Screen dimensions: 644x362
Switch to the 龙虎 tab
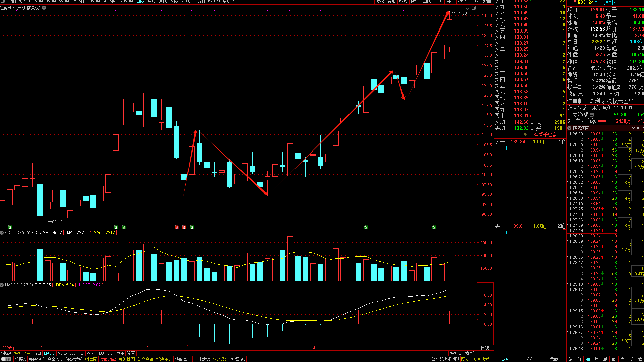[x=554, y=359]
